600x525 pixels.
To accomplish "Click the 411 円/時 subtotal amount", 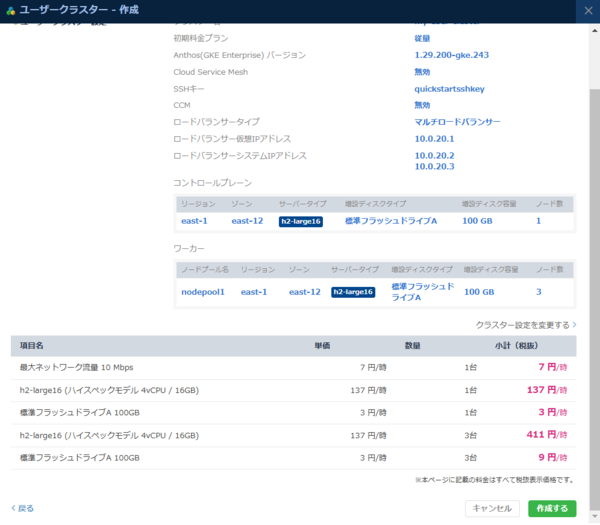I will pyautogui.click(x=545, y=435).
